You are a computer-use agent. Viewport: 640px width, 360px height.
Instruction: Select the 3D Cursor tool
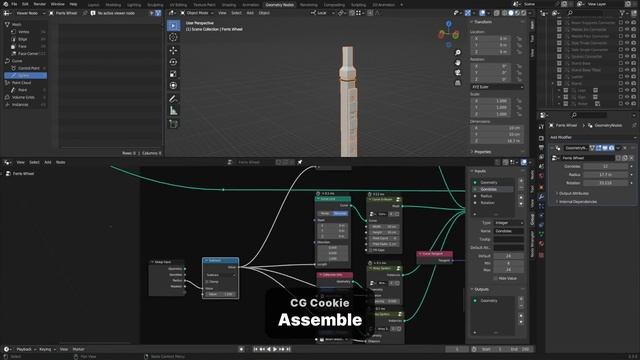173,37
